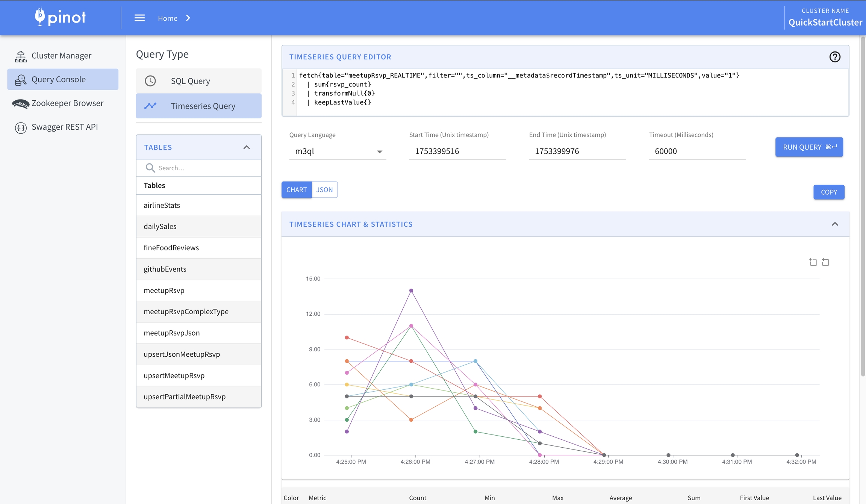Open Cluster Manager from sidebar
Image resolution: width=866 pixels, height=504 pixels.
click(x=61, y=56)
